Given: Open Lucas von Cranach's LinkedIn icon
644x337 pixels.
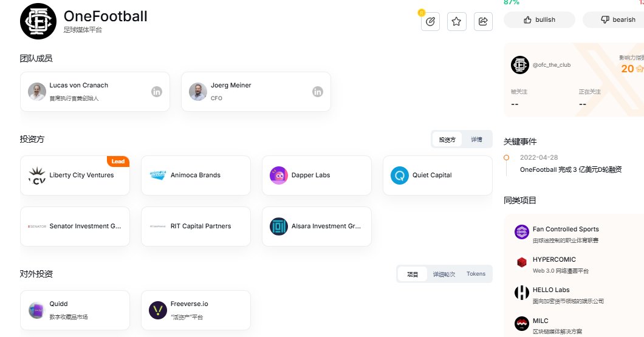Looking at the screenshot, I should click(157, 92).
